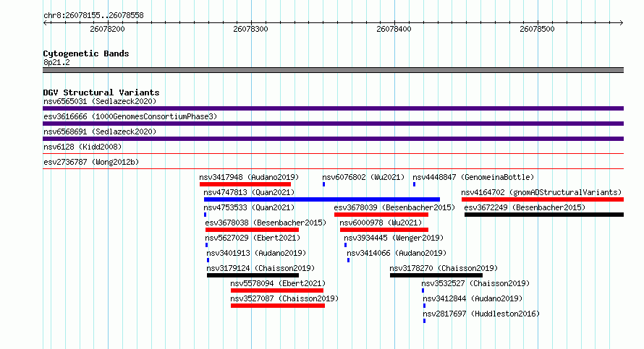This screenshot has width=644, height=349.
Task: Select the purple bar under esv3616666
Action: (x=333, y=124)
